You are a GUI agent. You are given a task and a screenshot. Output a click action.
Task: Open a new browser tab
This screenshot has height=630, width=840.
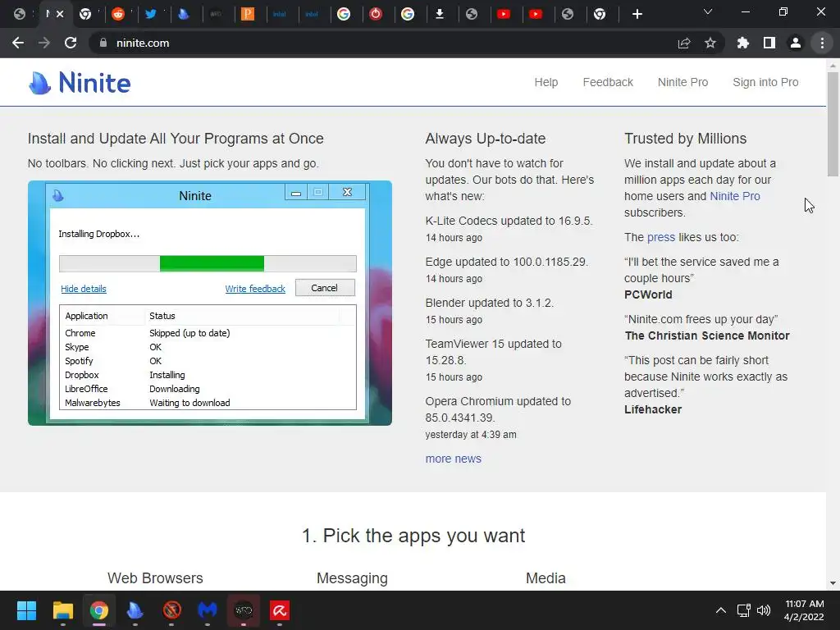coord(637,14)
